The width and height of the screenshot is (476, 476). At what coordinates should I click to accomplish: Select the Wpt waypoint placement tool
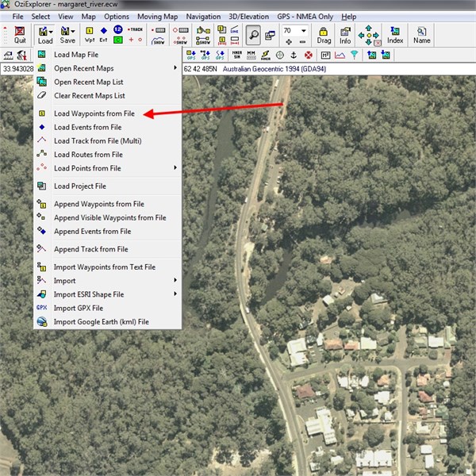(x=90, y=35)
